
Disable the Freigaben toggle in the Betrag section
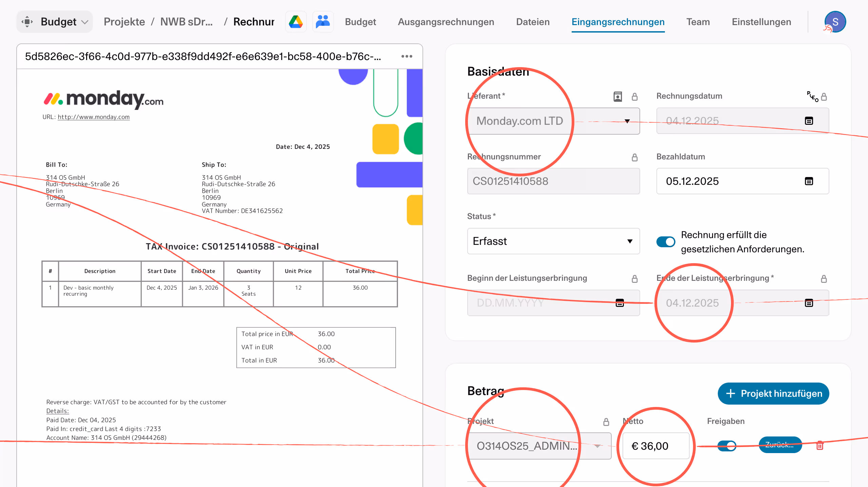click(727, 446)
